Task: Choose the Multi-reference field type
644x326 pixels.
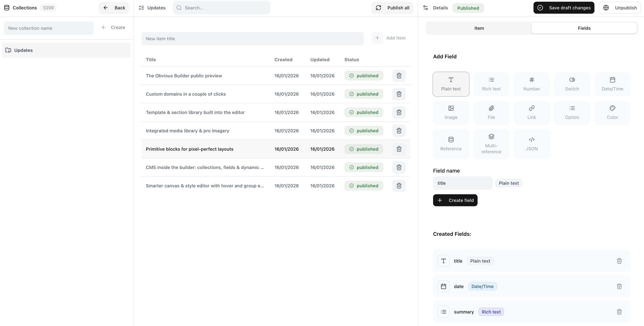Action: click(491, 144)
